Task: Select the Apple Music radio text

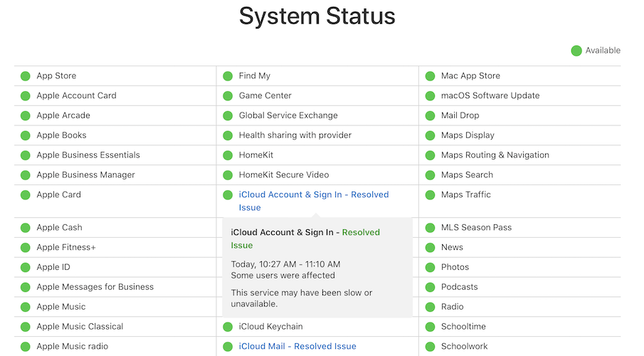Action: tap(73, 346)
